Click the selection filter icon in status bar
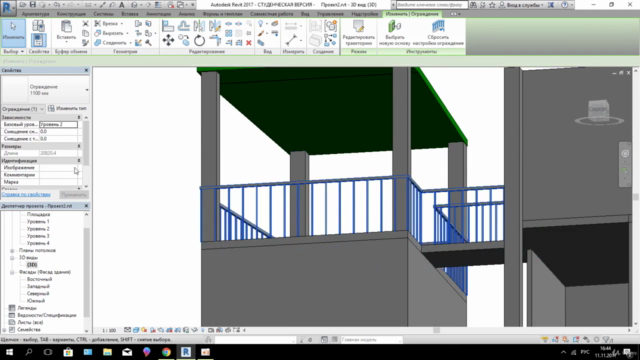The width and height of the screenshot is (640, 360). 607,340
